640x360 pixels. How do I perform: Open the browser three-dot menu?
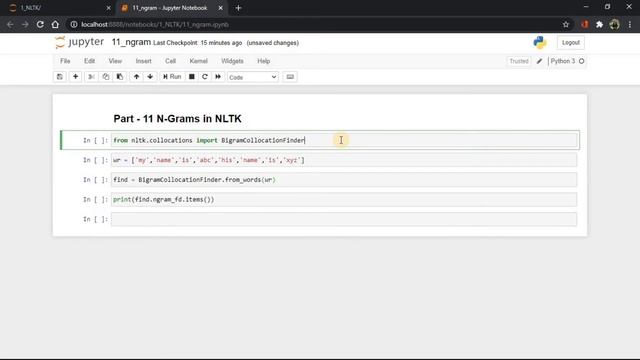[x=630, y=24]
